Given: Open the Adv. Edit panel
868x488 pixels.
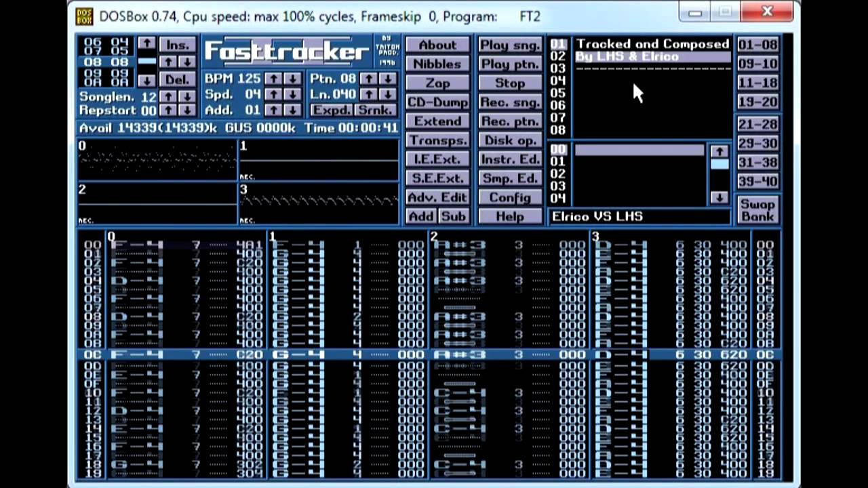Looking at the screenshot, I should pyautogui.click(x=437, y=197).
